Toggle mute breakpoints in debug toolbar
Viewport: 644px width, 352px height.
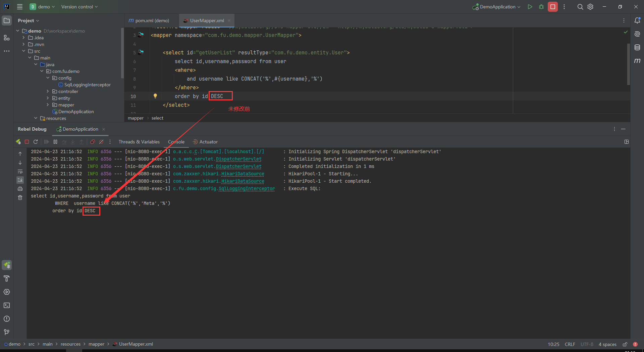(102, 141)
